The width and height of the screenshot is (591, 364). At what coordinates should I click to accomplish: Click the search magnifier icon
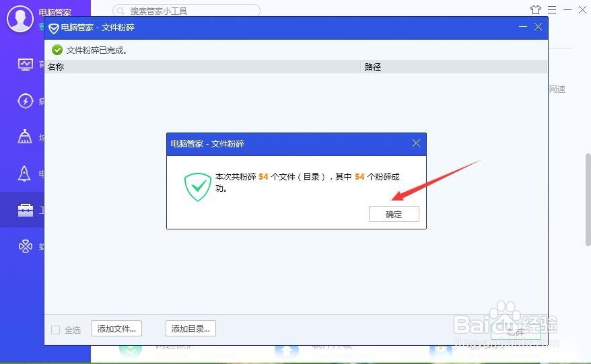click(120, 11)
